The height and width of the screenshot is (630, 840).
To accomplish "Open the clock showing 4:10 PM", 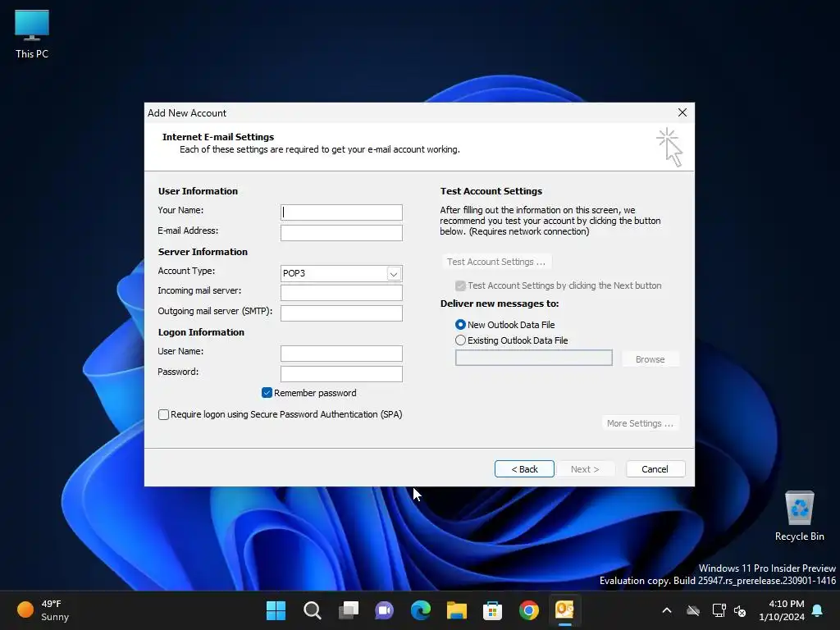I will click(782, 610).
